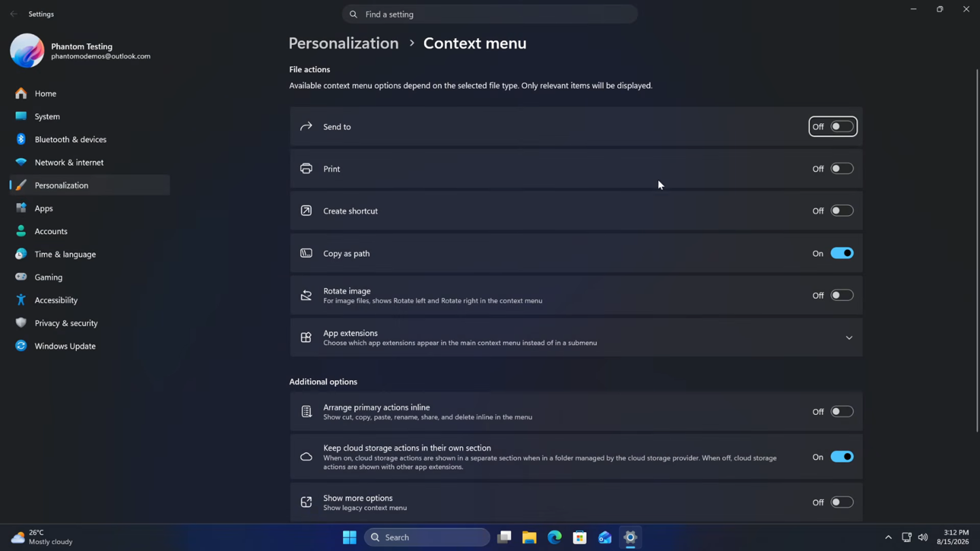Viewport: 980px width, 551px height.
Task: Click the Print printer icon
Action: (306, 169)
